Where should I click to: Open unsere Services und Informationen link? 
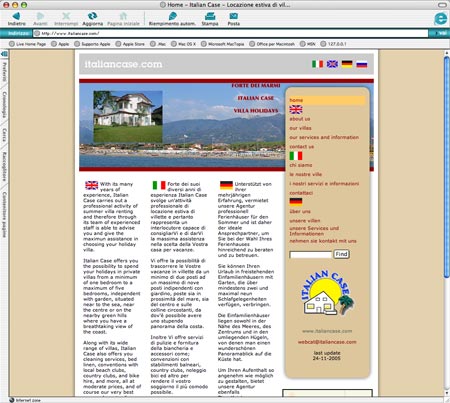point(314,231)
